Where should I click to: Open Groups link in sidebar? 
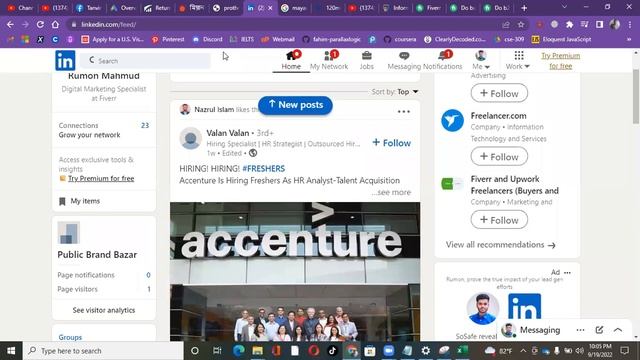point(70,337)
